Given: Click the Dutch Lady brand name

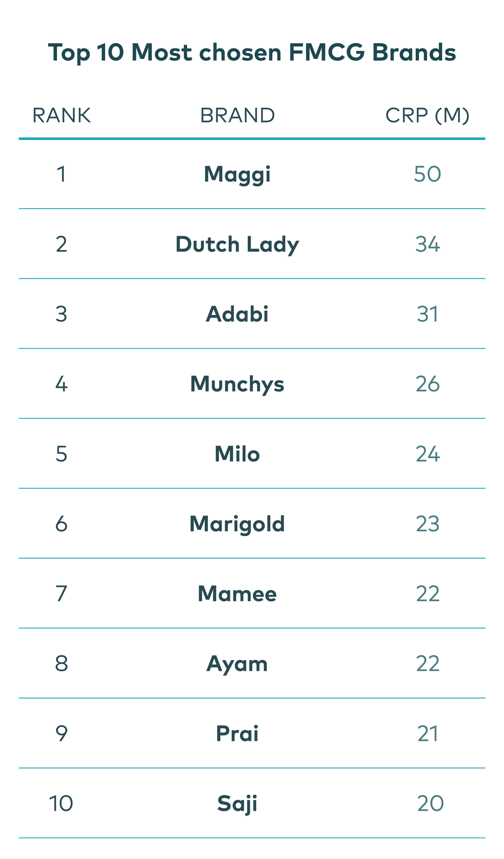Looking at the screenshot, I should click(237, 244).
